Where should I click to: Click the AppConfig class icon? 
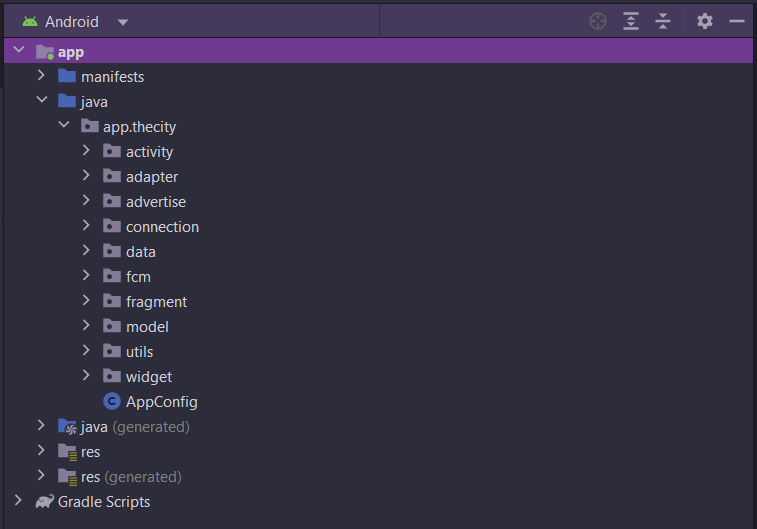click(x=112, y=402)
